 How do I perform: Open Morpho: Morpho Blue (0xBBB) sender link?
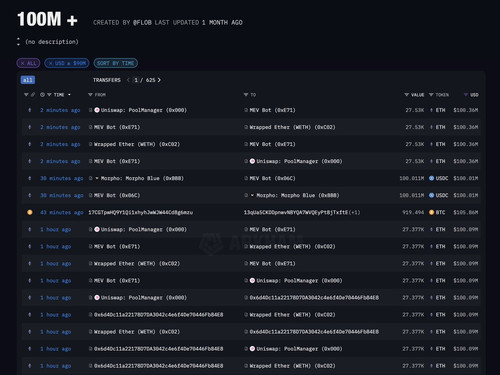click(142, 178)
